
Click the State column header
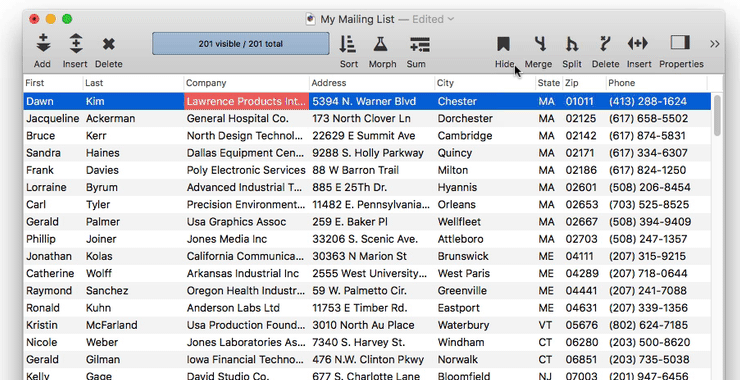pyautogui.click(x=548, y=83)
